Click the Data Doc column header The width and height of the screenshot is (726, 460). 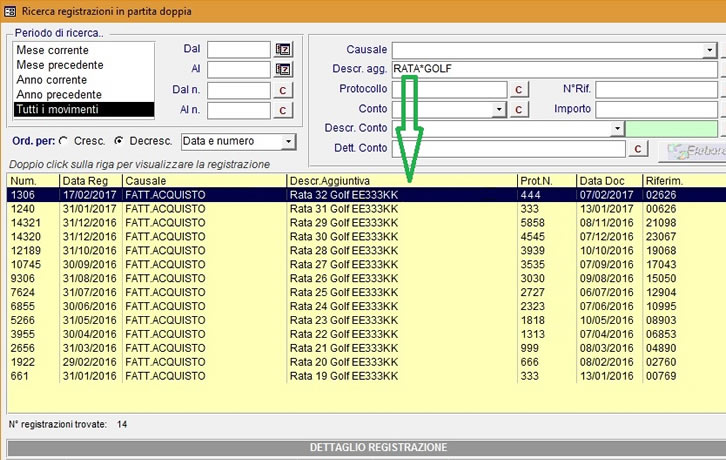click(x=609, y=181)
